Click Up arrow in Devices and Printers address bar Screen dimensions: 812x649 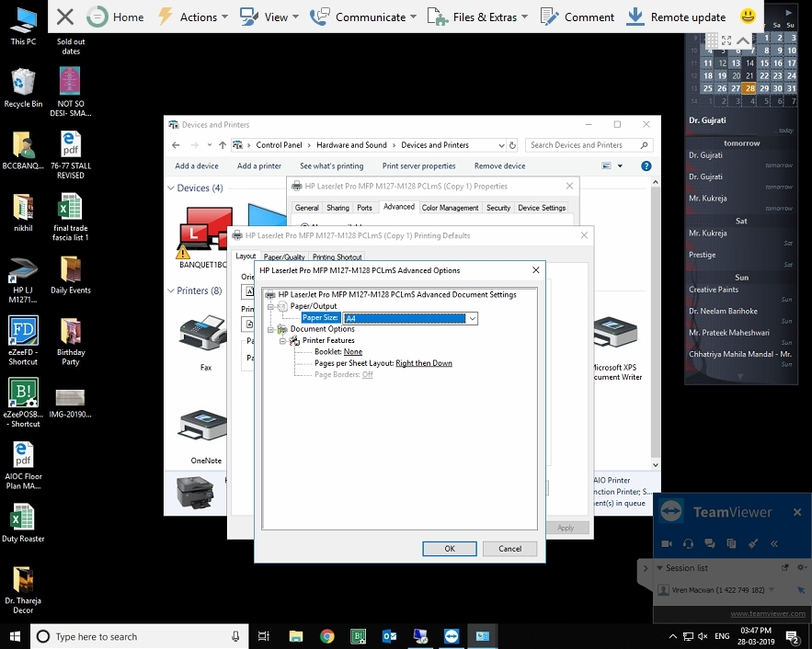pos(223,145)
